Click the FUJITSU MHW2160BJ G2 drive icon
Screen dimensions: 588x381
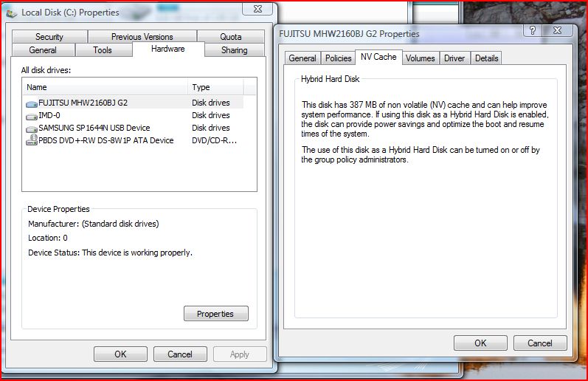[x=32, y=103]
